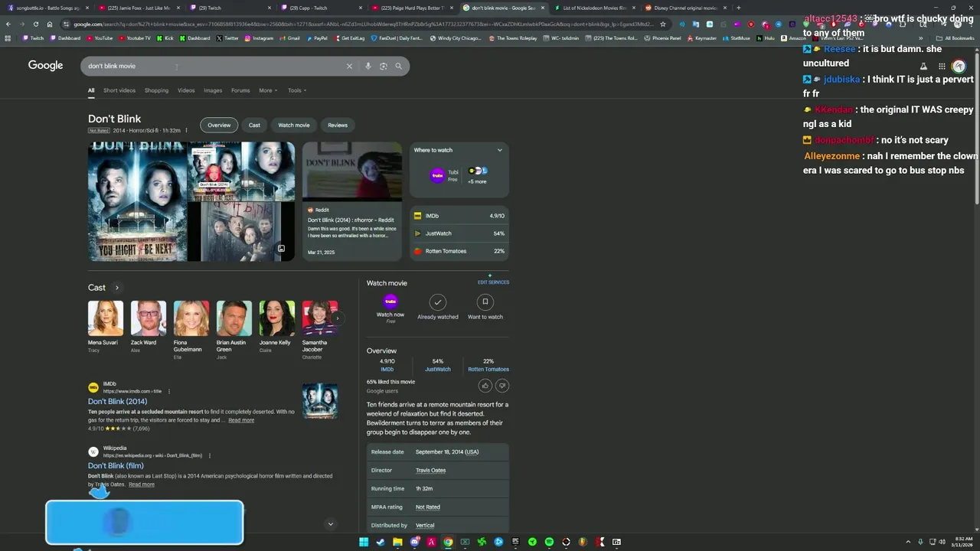Go back to previous page
This screenshot has height=551, width=980.
coord(8,24)
